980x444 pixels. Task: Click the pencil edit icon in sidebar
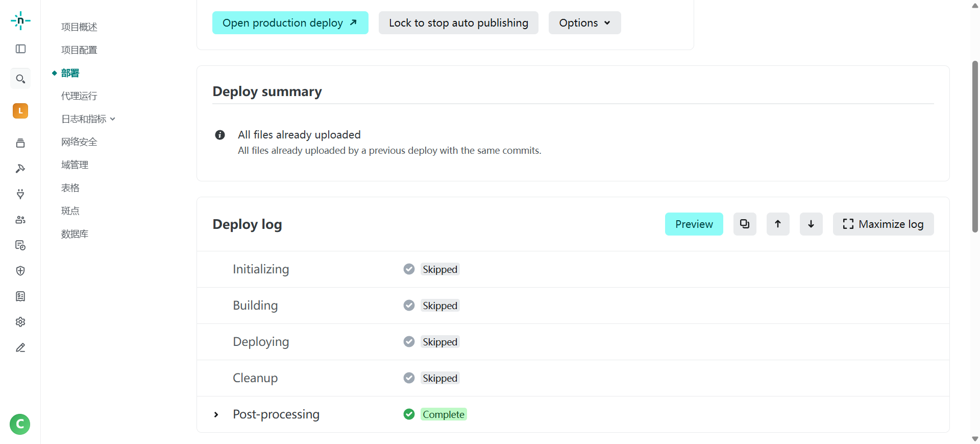pyautogui.click(x=20, y=347)
